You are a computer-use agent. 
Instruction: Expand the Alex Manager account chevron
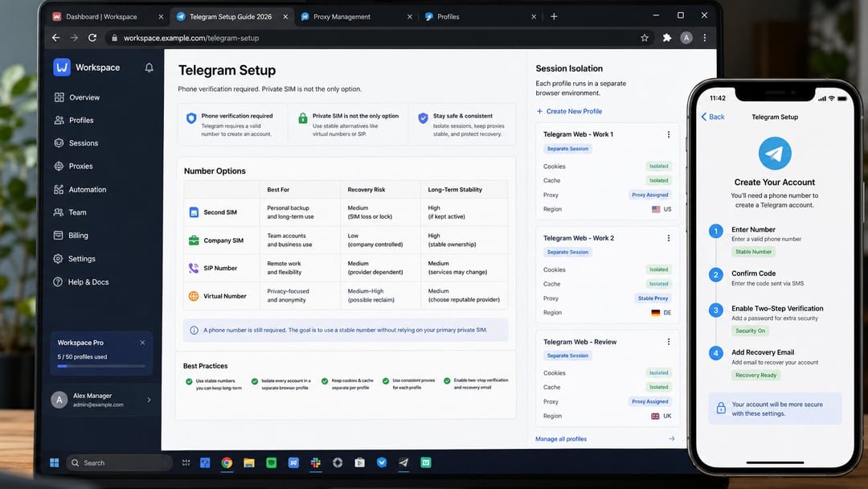(149, 400)
